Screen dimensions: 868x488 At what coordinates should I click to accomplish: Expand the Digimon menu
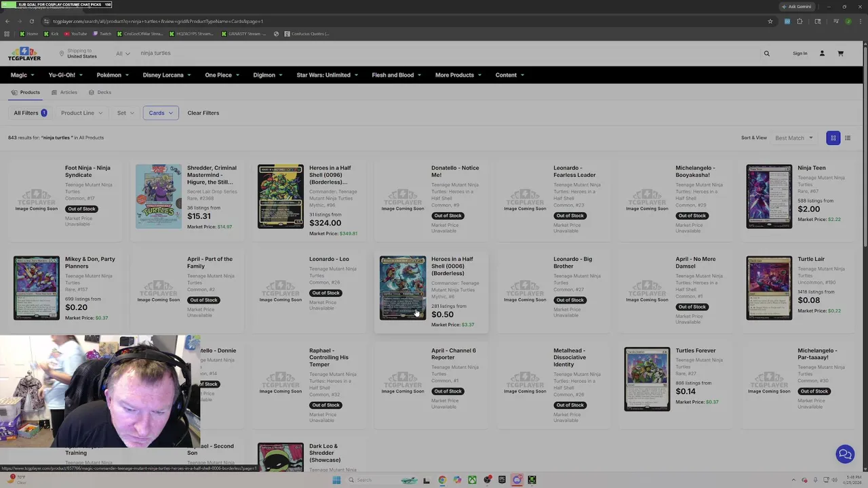(x=268, y=75)
